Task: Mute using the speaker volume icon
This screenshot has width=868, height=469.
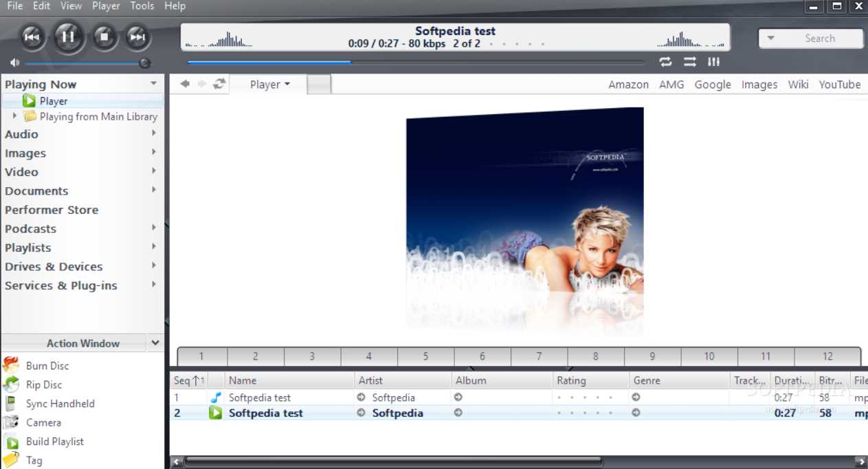Action: pyautogui.click(x=15, y=63)
